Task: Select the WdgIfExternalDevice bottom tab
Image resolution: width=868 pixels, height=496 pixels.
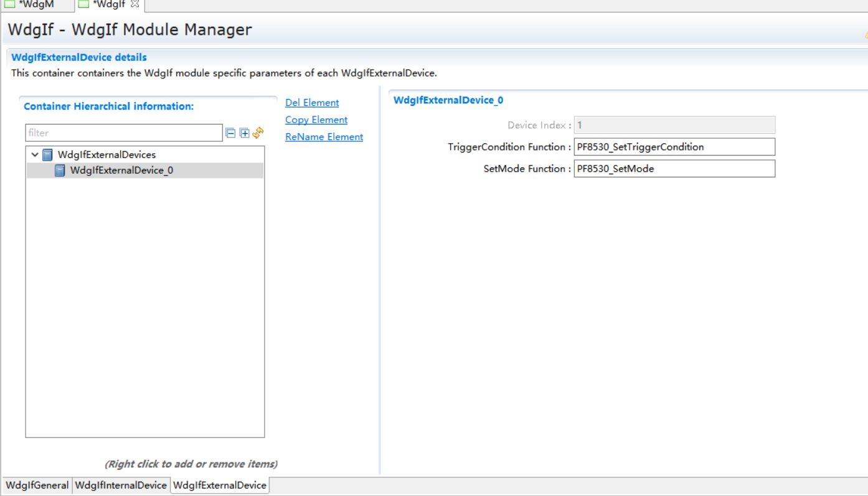Action: [x=219, y=485]
